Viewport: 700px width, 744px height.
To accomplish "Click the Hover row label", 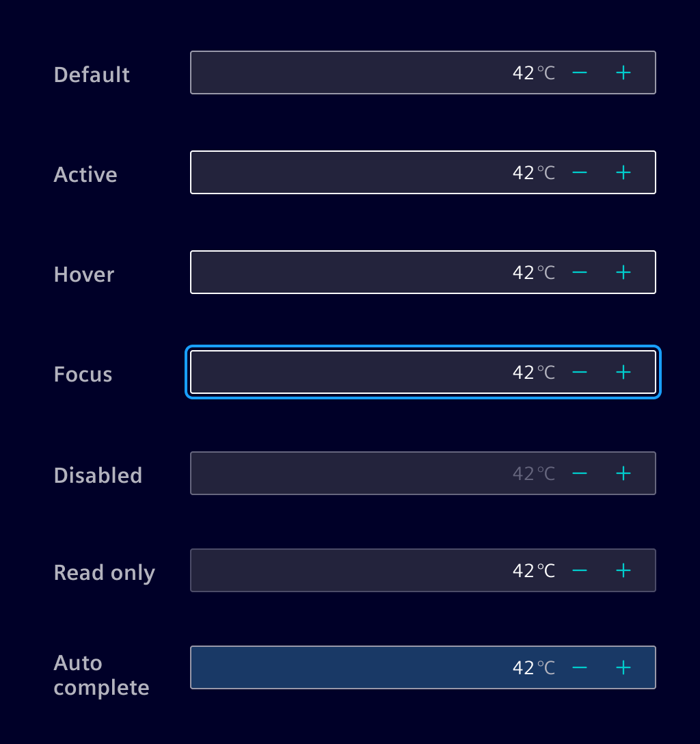I will (x=83, y=274).
